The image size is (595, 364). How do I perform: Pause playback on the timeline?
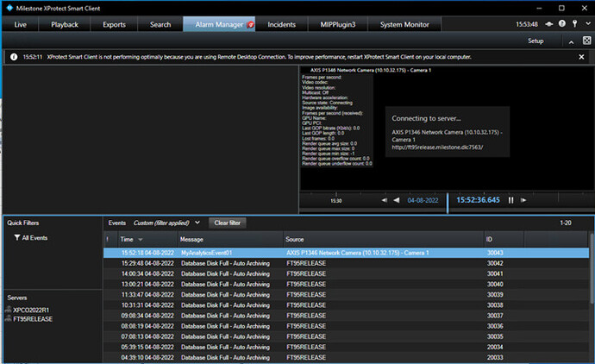click(510, 200)
